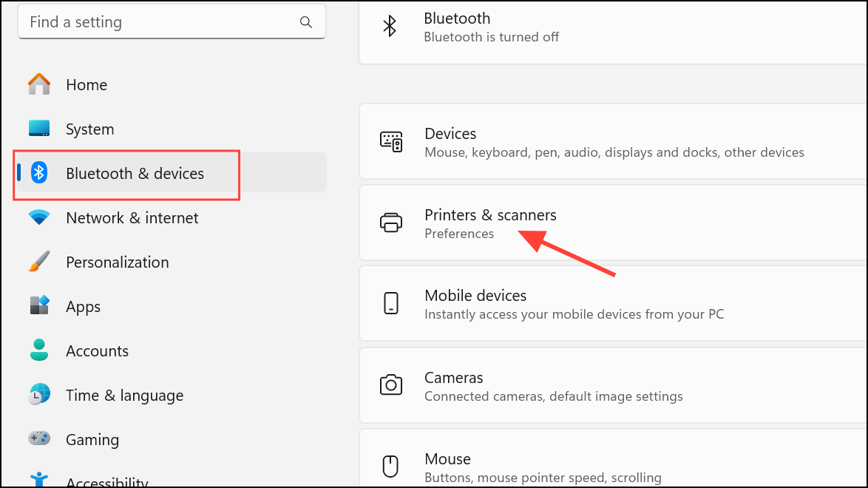Click the Gaming controller icon
Screen dimensions: 868x488
pos(39,438)
